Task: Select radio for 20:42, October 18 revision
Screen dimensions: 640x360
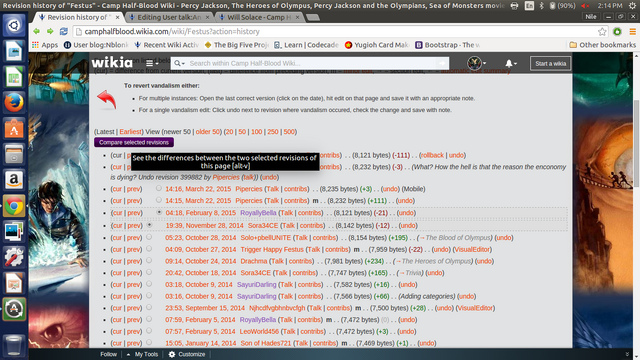Action: (149, 272)
